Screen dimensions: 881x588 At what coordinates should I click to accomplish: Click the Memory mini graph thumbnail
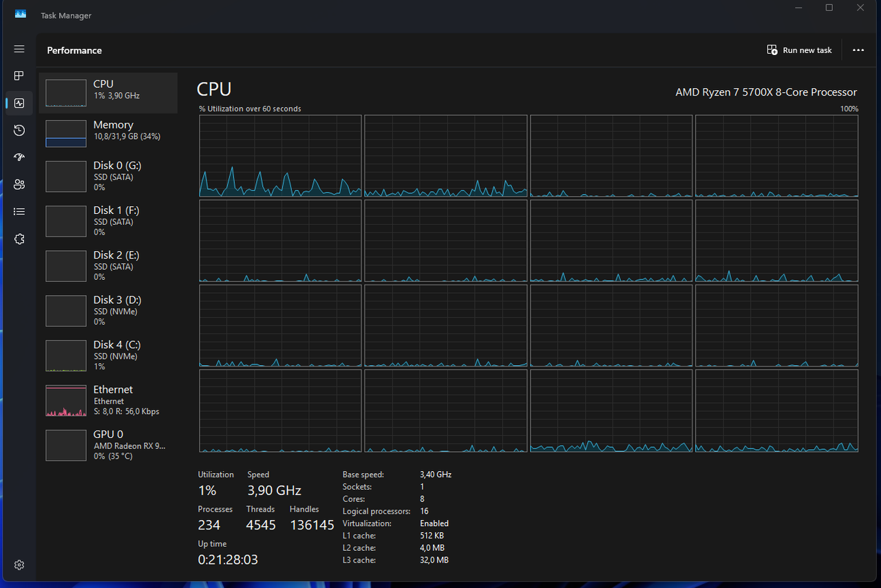(66, 133)
